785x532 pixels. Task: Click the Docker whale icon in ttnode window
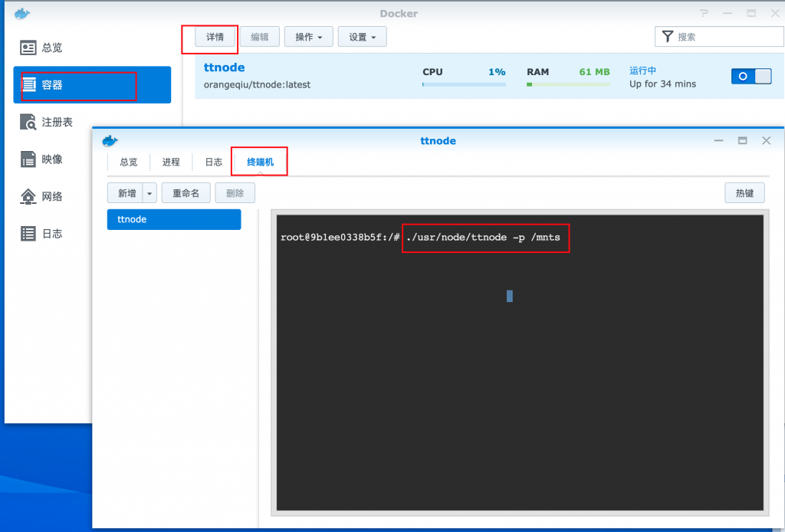(110, 140)
